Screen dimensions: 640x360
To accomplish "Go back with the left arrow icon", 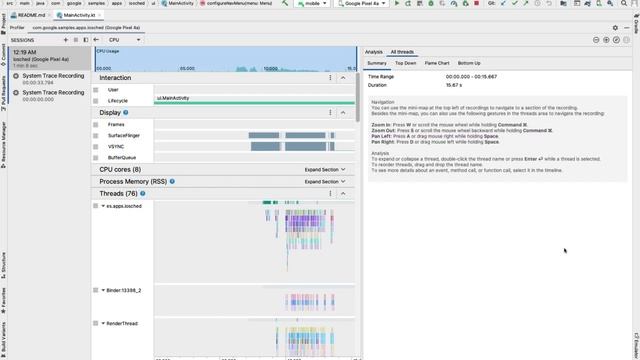I will click(96, 40).
